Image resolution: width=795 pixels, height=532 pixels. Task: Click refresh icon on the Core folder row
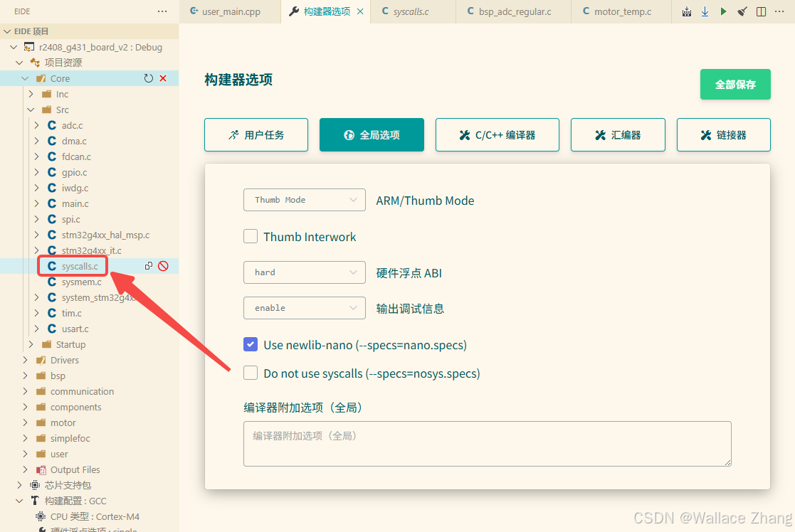[148, 78]
